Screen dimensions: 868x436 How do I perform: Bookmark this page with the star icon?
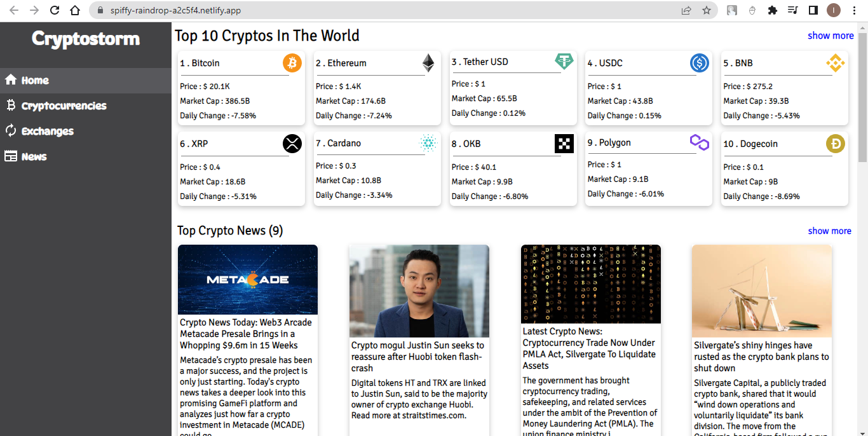tap(707, 10)
